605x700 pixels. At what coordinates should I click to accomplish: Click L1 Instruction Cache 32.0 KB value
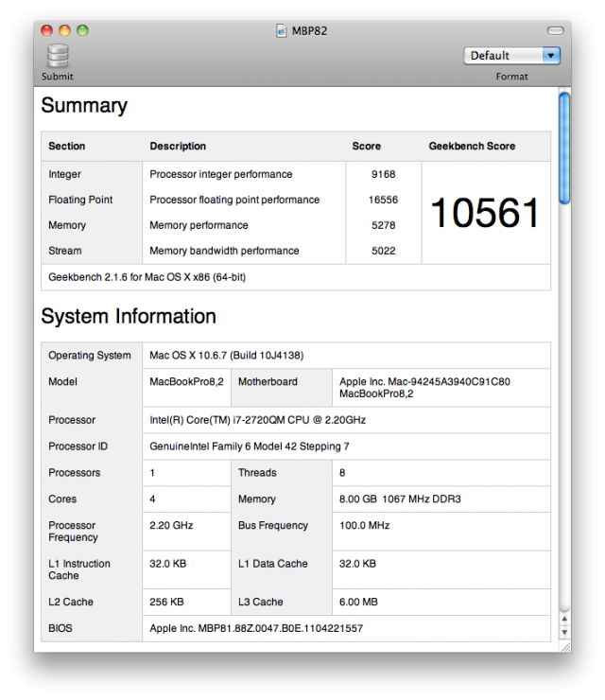click(167, 564)
